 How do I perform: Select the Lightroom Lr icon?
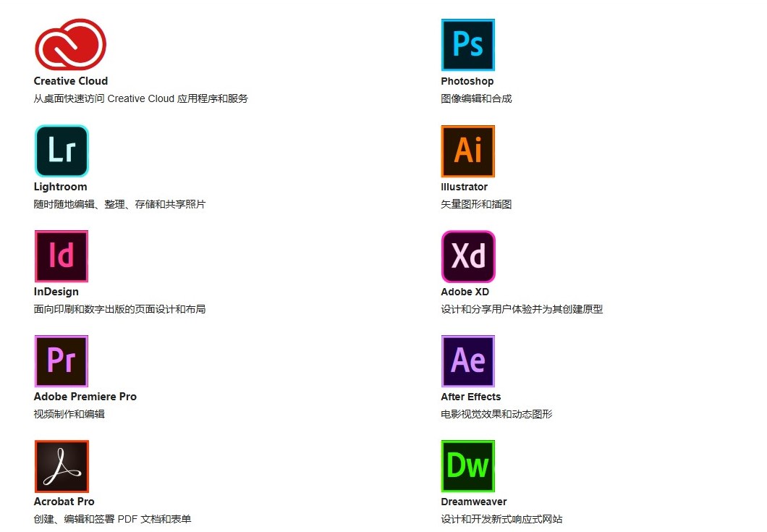62,151
